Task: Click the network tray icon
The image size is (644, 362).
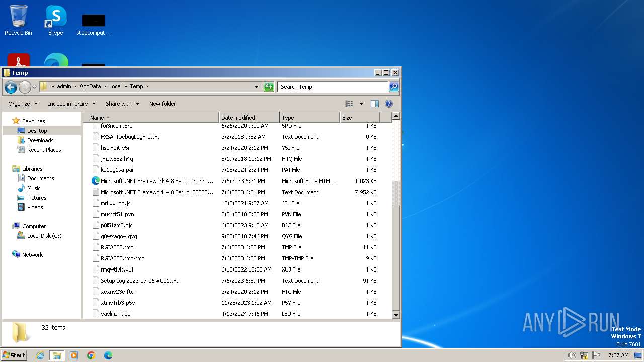Action: pos(584,355)
